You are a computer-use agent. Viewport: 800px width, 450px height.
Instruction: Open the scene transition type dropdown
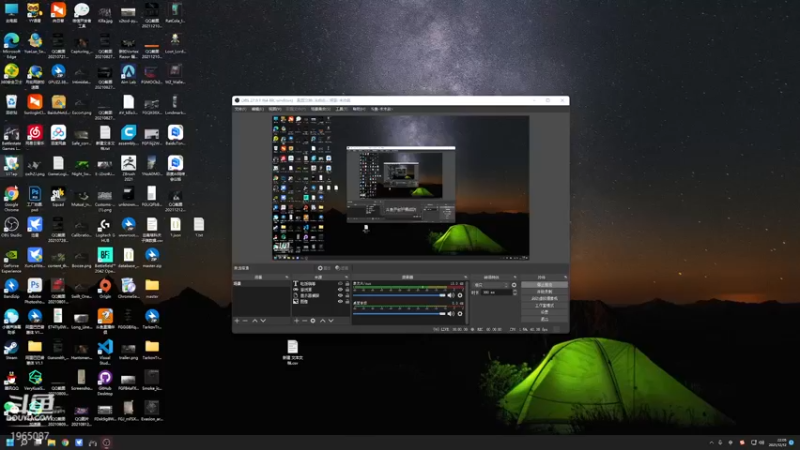pos(491,285)
